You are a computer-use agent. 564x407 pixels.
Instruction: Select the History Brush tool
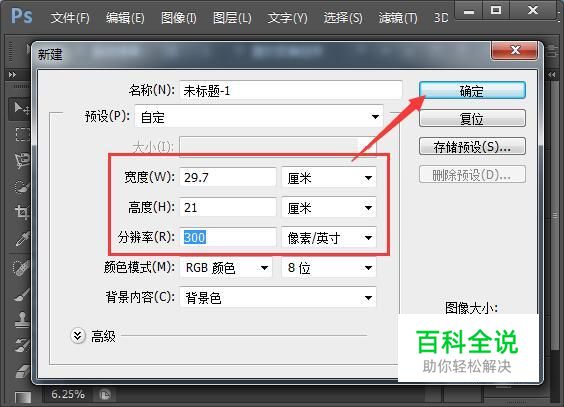coord(22,345)
